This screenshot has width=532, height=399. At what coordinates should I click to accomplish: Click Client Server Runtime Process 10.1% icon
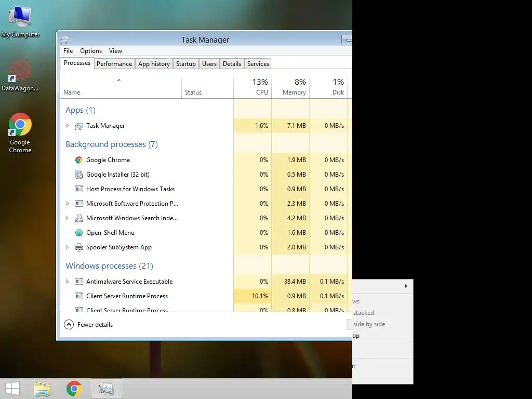point(79,296)
